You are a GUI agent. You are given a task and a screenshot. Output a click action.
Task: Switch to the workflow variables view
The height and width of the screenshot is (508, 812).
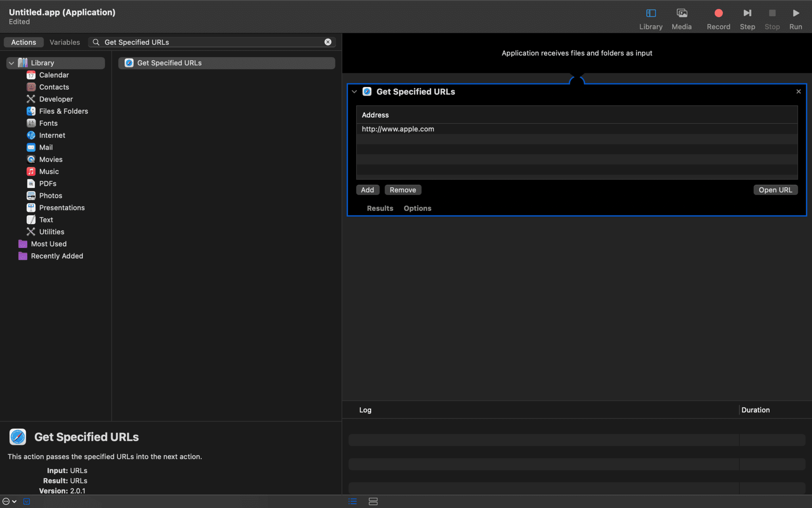pos(373,501)
